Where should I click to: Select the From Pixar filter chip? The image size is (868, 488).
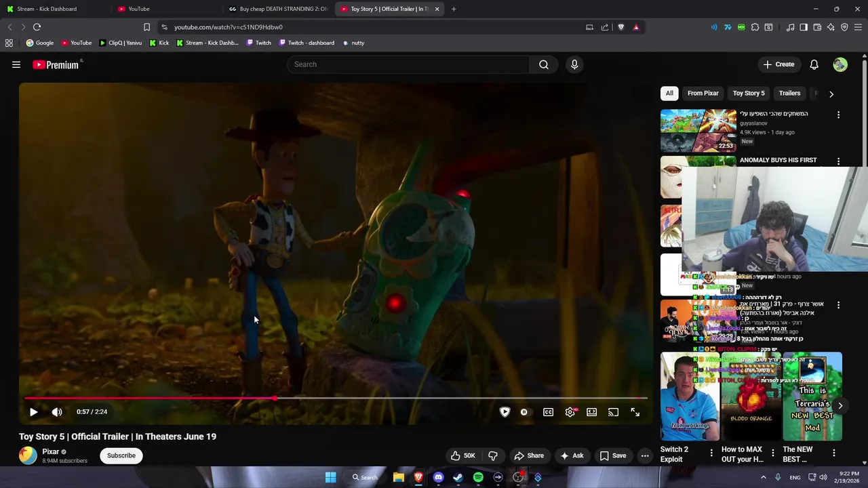703,94
